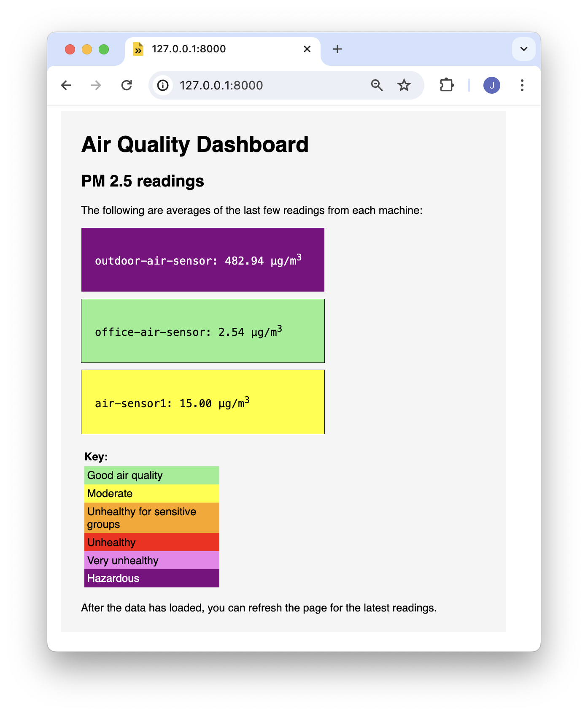Click the purple "Hazardous" key swatch
588x714 pixels.
(x=152, y=578)
